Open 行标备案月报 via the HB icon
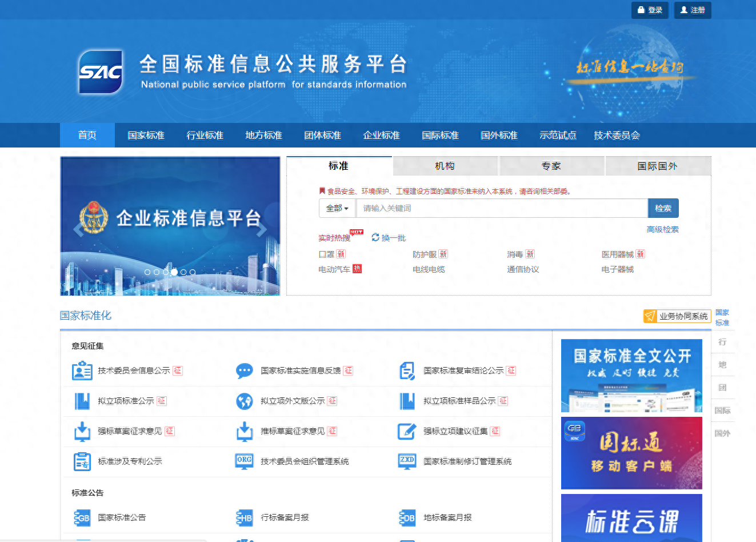 click(245, 516)
